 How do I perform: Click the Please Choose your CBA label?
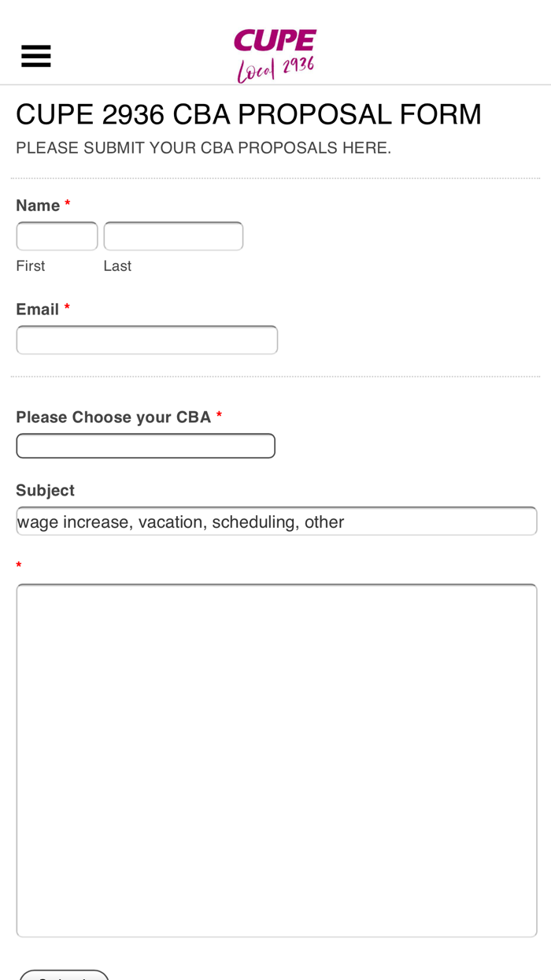click(113, 418)
